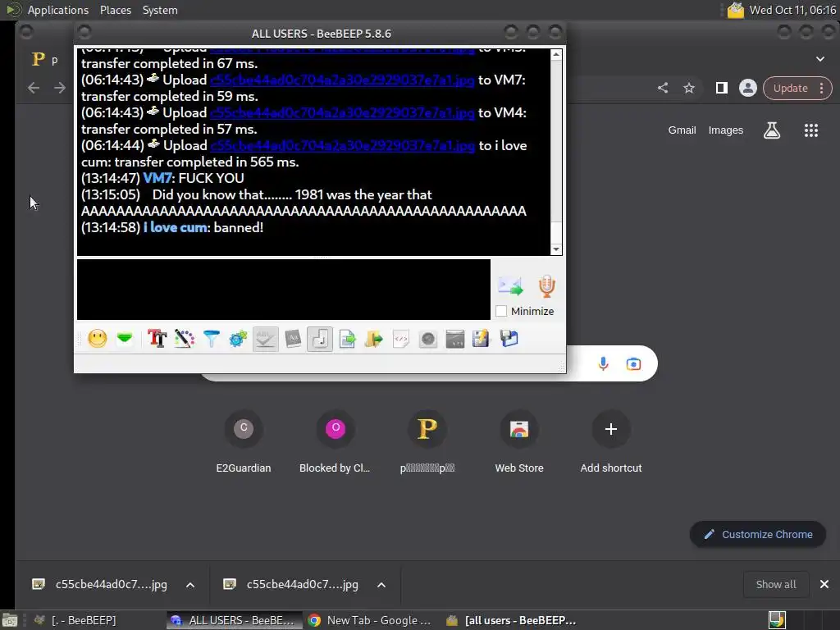Click the dark window panel icon in toolbar
This screenshot has height=630, width=840.
pyautogui.click(x=454, y=339)
